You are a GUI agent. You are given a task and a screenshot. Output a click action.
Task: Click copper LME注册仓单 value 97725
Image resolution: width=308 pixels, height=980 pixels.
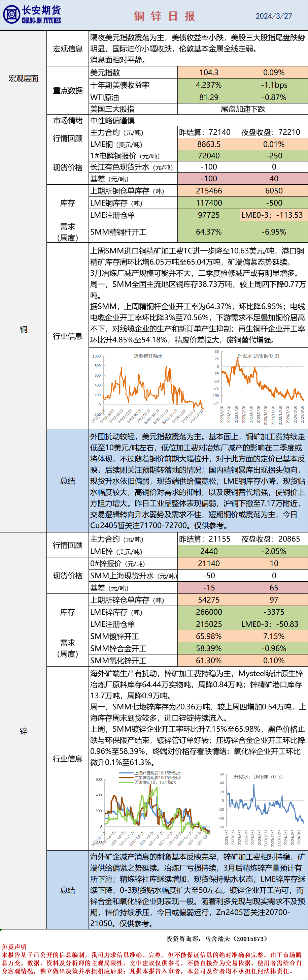pos(208,215)
